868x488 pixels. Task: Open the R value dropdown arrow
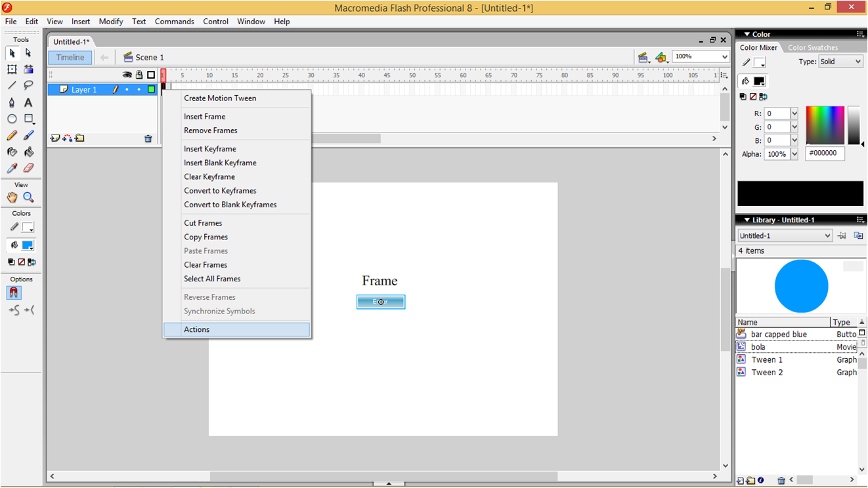(794, 113)
